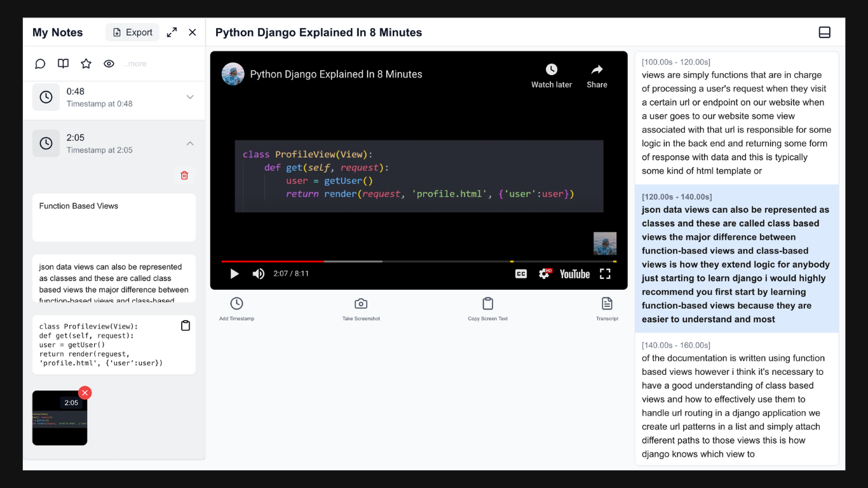868x488 pixels.
Task: Toggle the eye visibility icon
Action: (x=109, y=64)
